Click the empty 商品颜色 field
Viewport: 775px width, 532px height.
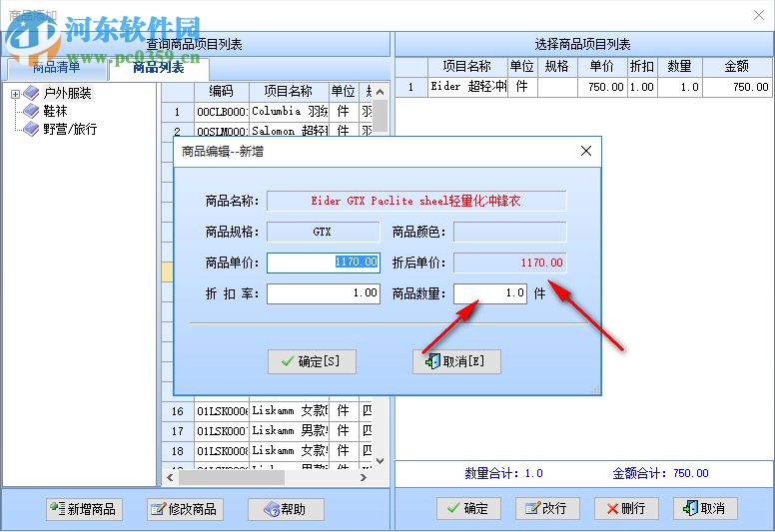510,232
